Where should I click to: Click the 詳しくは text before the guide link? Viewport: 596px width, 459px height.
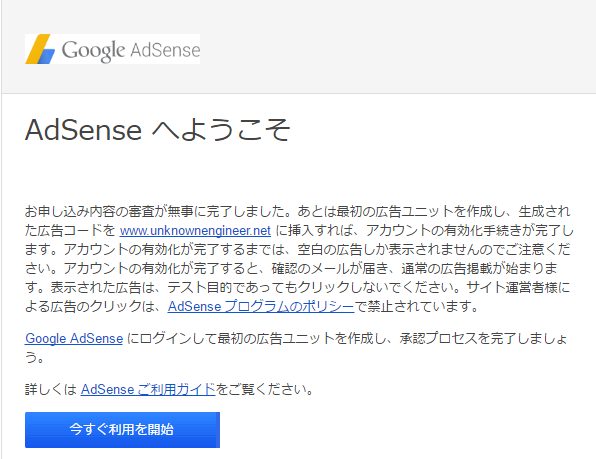(51, 389)
